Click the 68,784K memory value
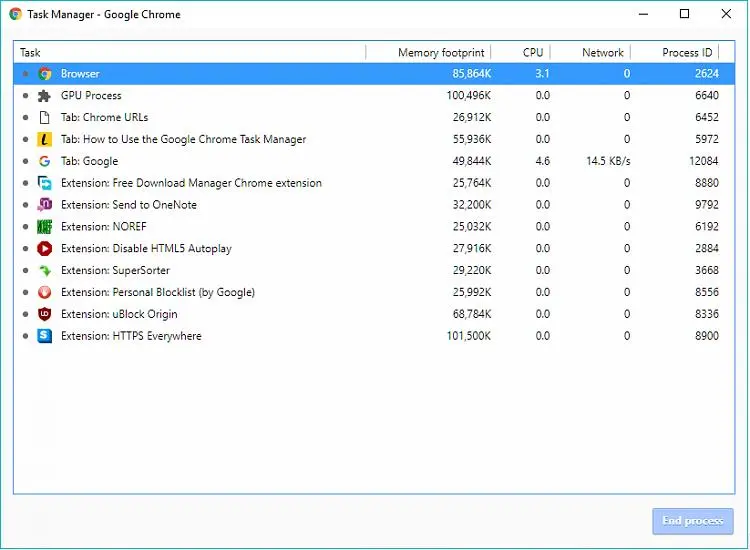The width and height of the screenshot is (750, 550). [472, 314]
